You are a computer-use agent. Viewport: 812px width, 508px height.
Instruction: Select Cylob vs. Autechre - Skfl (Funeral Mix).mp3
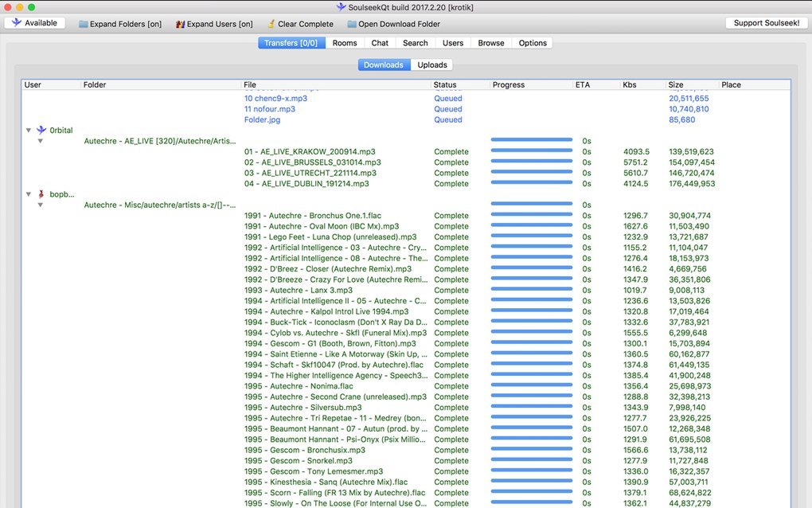tap(336, 333)
